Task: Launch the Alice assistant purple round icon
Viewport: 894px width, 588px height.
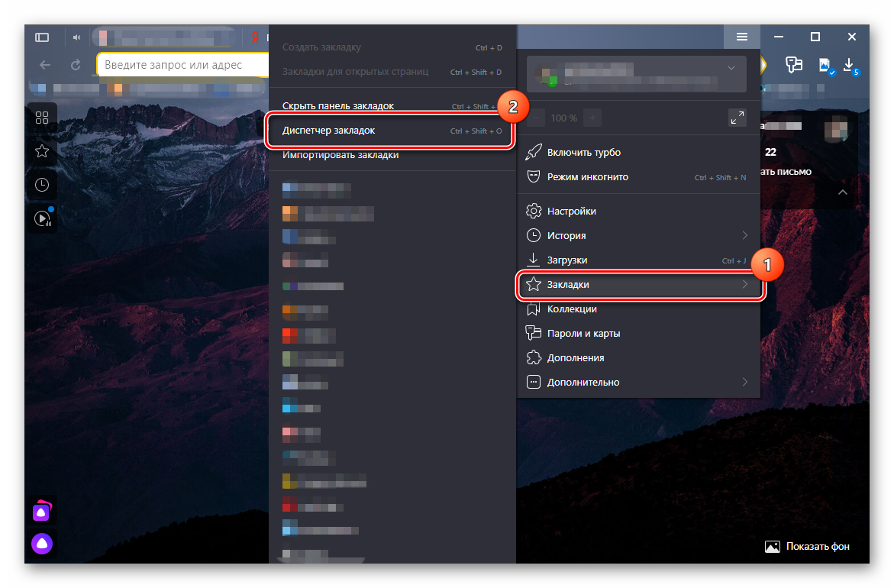Action: (42, 543)
